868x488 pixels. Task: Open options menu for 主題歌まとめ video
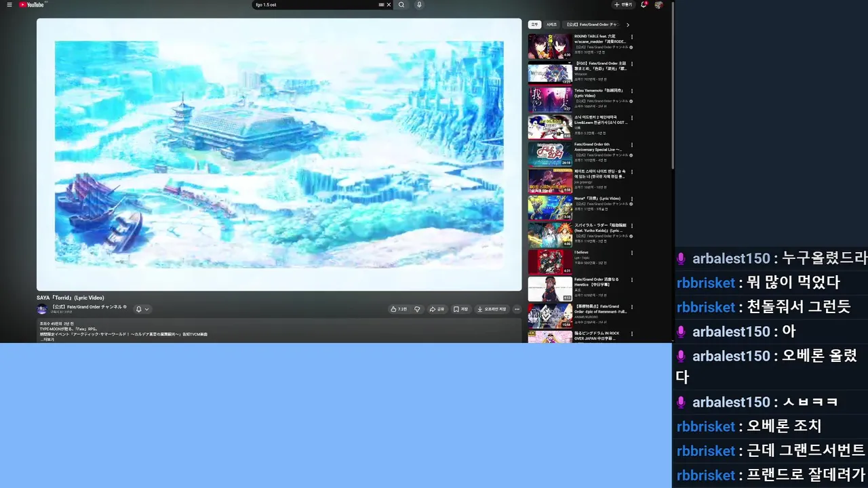tap(632, 64)
